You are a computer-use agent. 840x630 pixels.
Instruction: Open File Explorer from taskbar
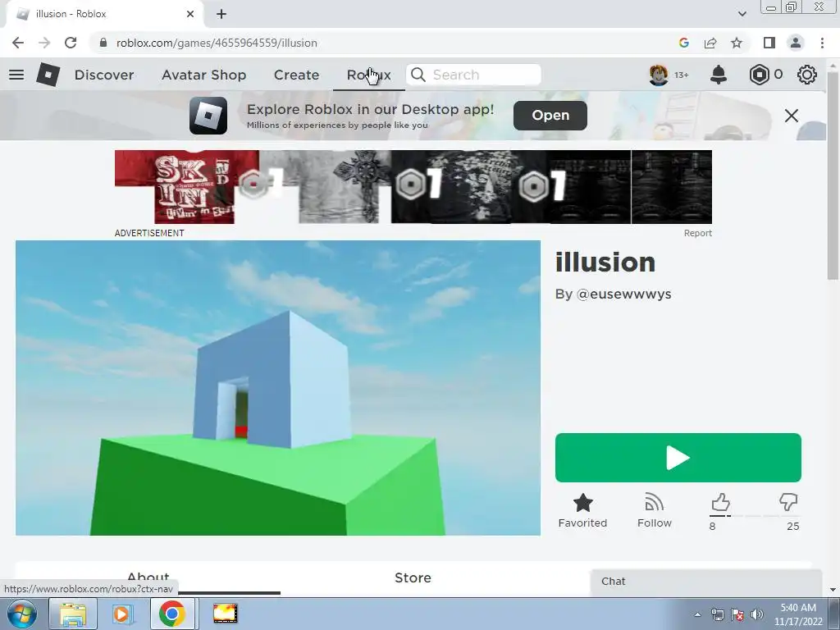pos(73,614)
